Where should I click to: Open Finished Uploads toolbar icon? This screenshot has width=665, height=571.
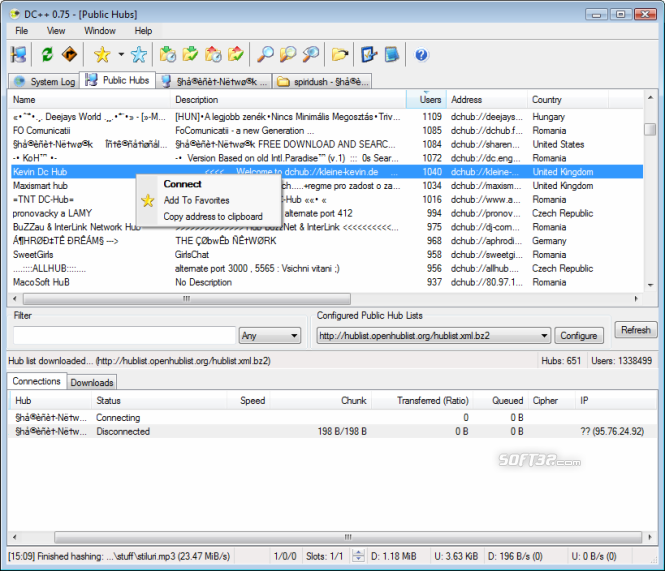[x=236, y=55]
